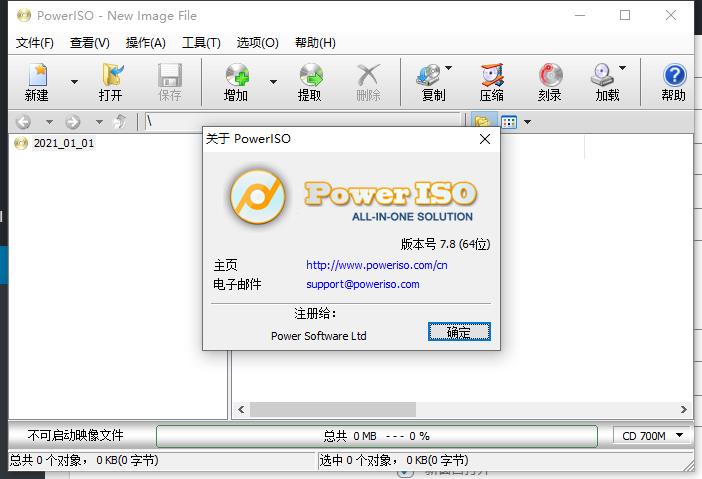Click the Extract (提取) toolbar icon
702x479 pixels.
(x=310, y=76)
